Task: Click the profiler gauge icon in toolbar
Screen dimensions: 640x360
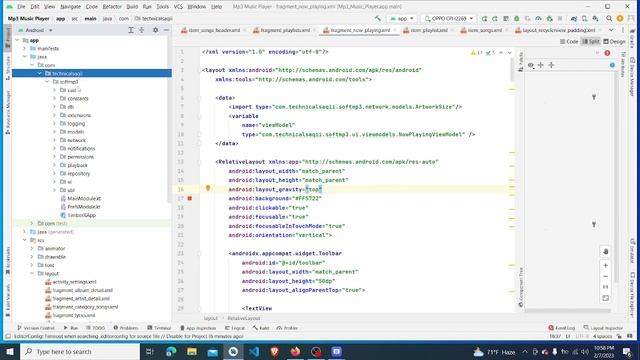Action: tap(538, 18)
